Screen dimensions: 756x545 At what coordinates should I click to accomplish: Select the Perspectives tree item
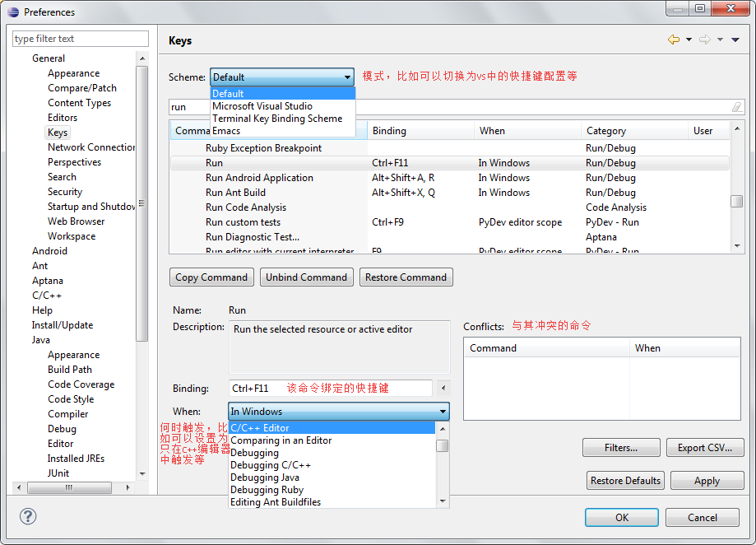[x=74, y=162]
